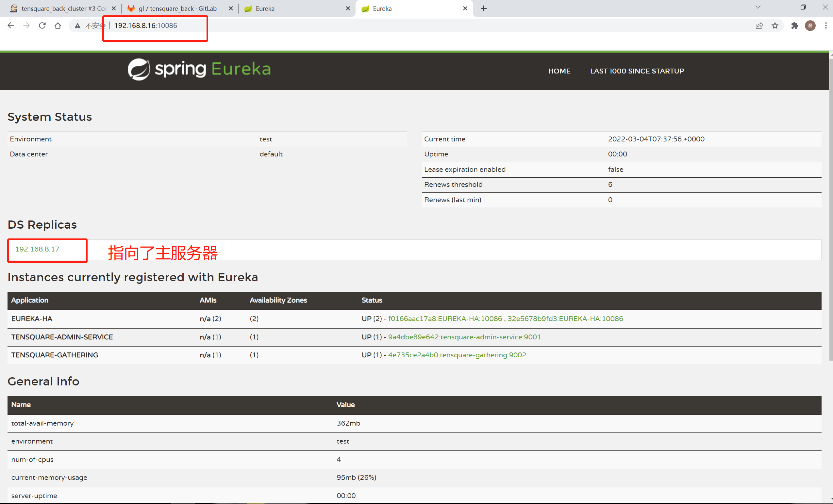Open the tab search dropdown arrow

[x=758, y=7]
